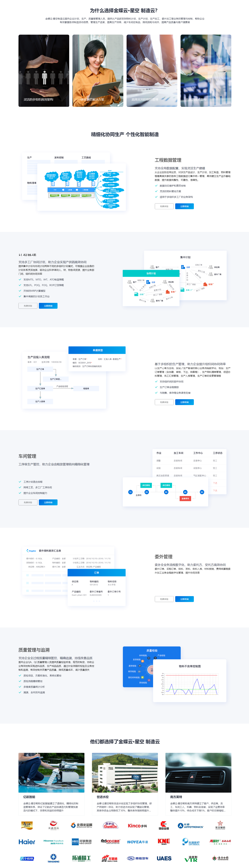The height and width of the screenshot is (868, 249).
Task: Click the 数据动态维护和更改控制 item
Action: (173, 186)
